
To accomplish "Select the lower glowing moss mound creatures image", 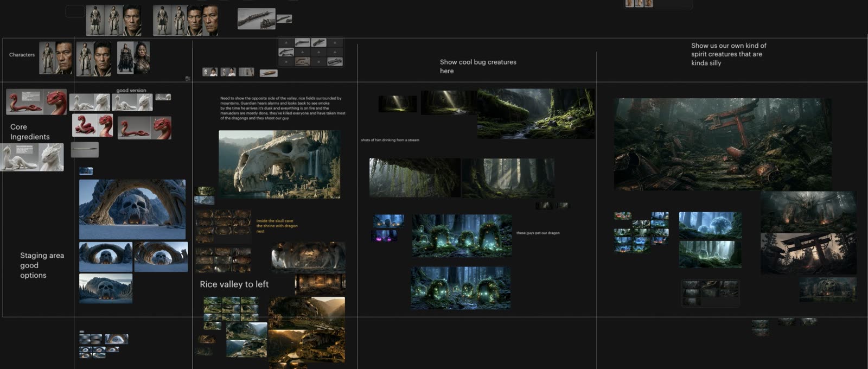I will click(460, 288).
